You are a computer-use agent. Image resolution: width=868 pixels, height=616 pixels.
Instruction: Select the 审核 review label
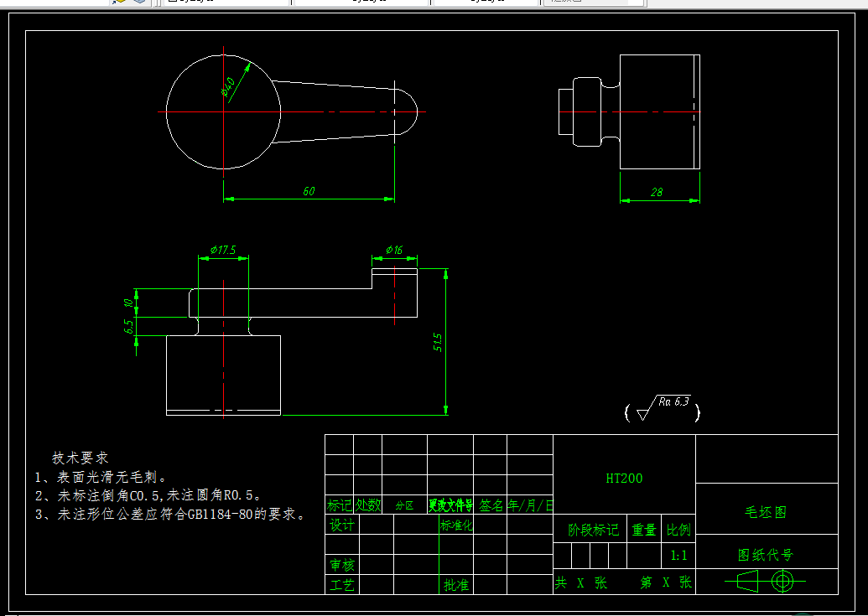(x=342, y=565)
